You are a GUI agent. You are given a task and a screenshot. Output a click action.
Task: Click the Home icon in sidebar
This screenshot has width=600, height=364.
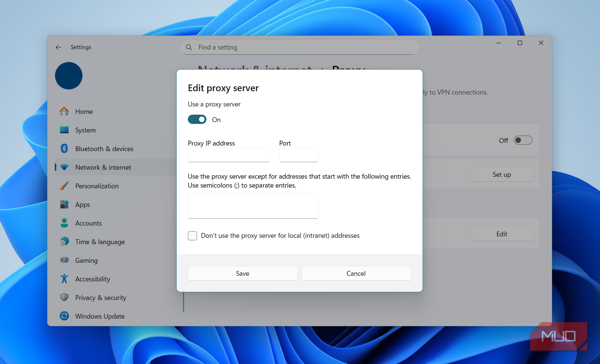pyautogui.click(x=64, y=111)
